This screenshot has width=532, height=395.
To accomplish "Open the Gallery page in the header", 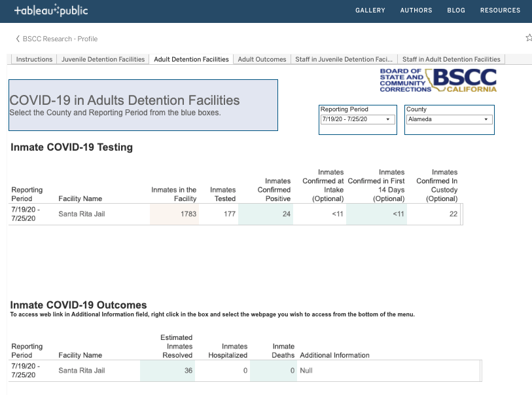I will [370, 10].
